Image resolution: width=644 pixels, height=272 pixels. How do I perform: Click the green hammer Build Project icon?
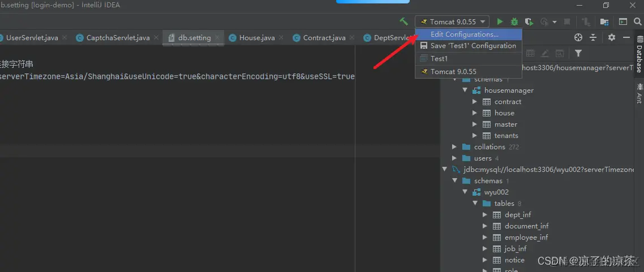point(404,21)
